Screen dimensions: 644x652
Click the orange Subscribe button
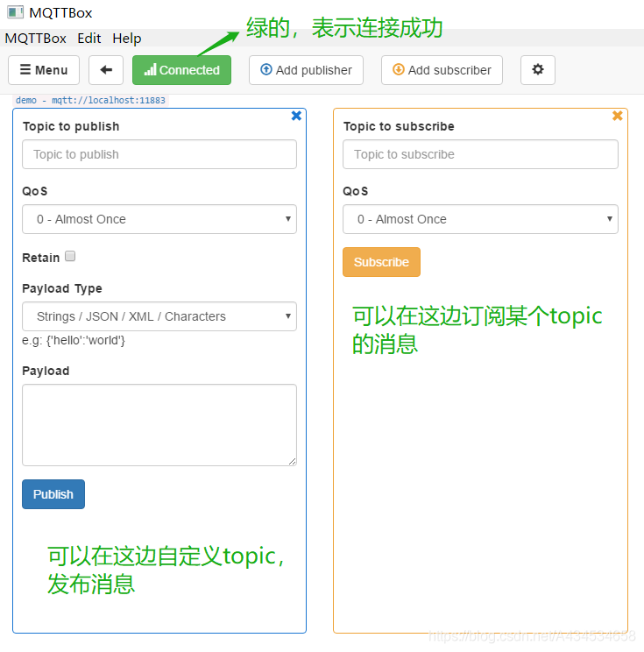(381, 262)
